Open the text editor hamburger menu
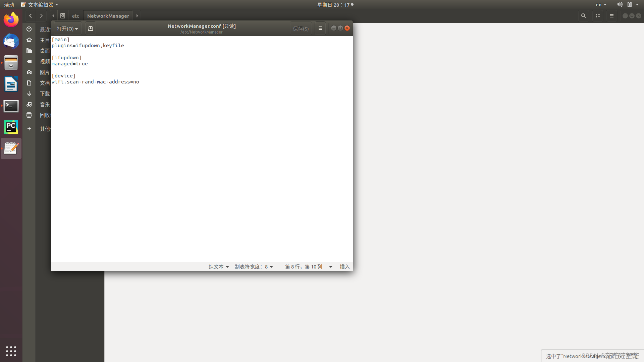The width and height of the screenshot is (644, 362). click(x=320, y=28)
